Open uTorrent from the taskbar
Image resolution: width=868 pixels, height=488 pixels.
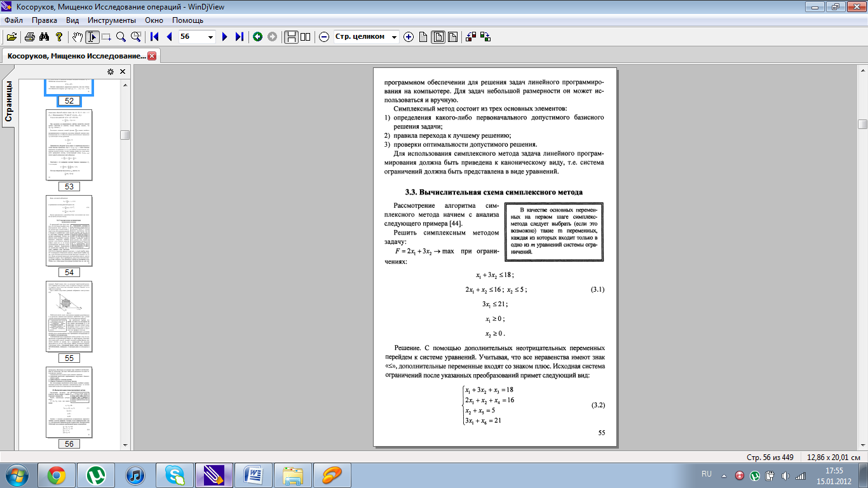click(x=96, y=475)
